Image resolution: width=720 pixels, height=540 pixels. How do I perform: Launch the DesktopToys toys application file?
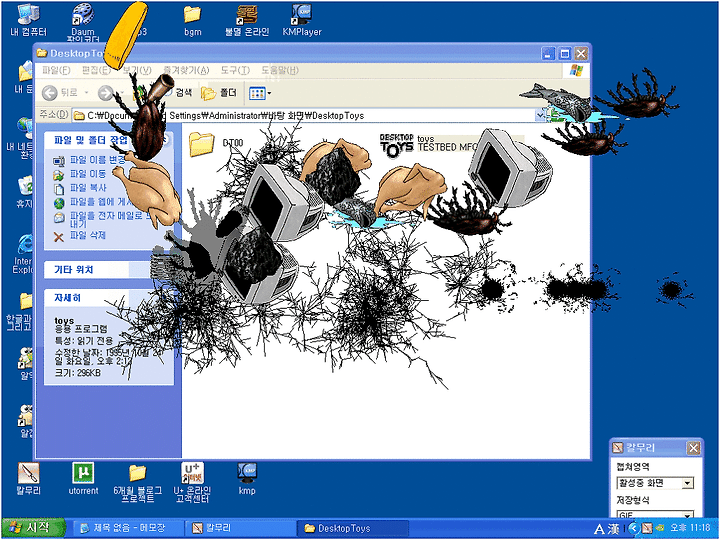(x=427, y=146)
